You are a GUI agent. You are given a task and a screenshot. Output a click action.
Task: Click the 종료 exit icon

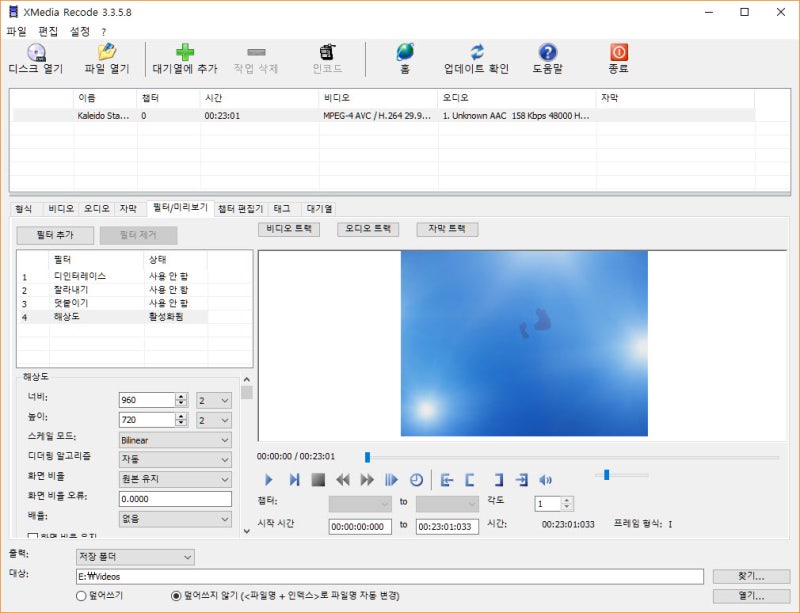[618, 52]
